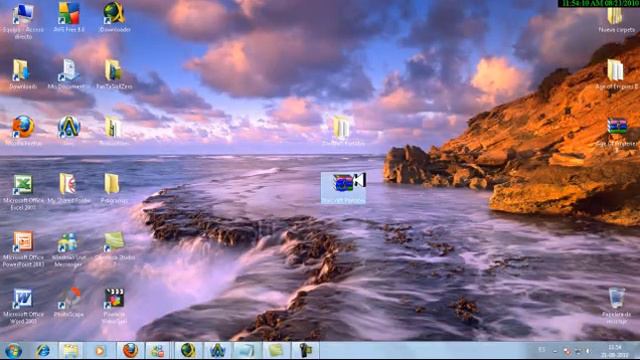Select the Programas folder on the desktop

coord(114,189)
